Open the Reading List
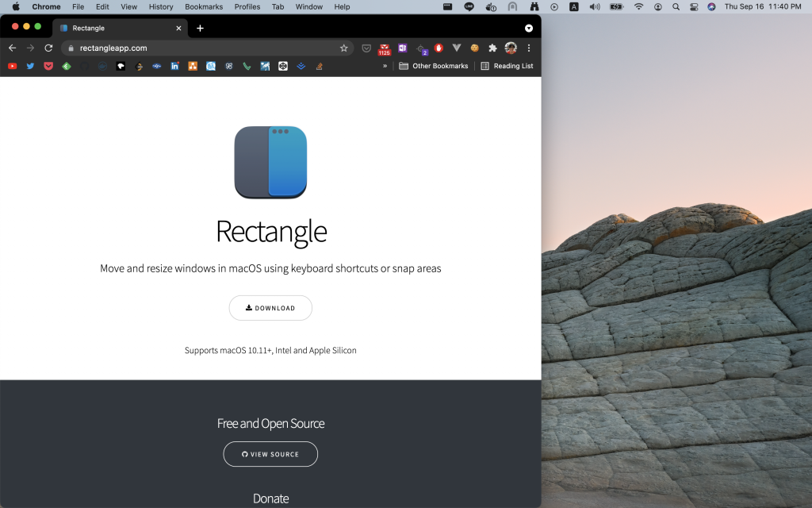Screen dimensions: 812x508 coord(507,66)
